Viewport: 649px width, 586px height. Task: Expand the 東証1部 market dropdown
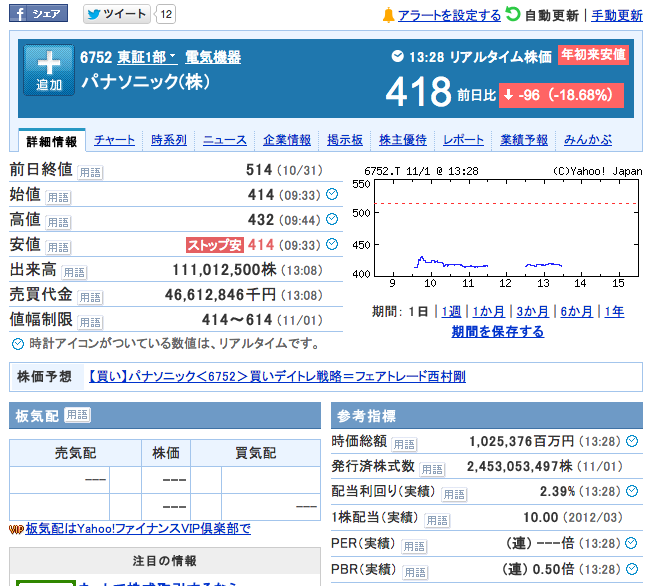(x=147, y=57)
